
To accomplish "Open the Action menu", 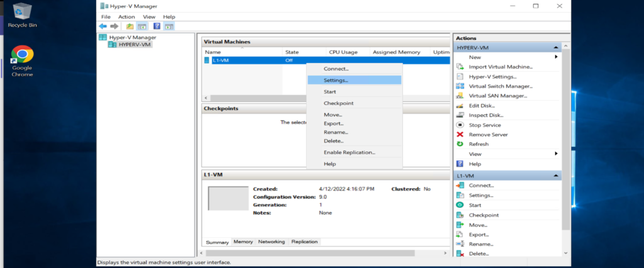I will point(126,17).
